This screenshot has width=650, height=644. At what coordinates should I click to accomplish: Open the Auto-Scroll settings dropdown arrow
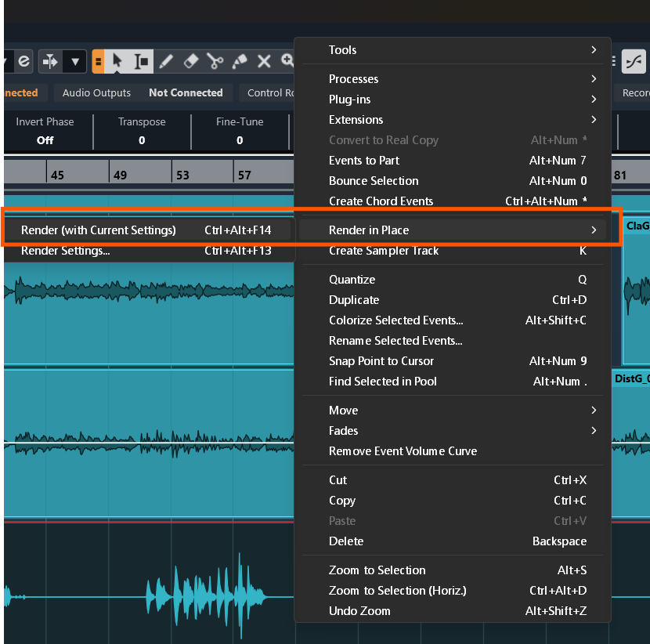[x=75, y=61]
